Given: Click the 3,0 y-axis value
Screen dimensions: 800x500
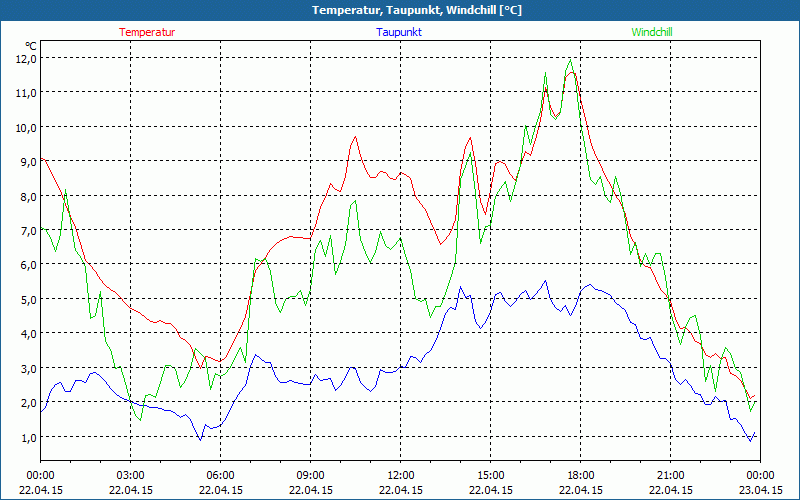Looking at the screenshot, I should [x=29, y=368].
